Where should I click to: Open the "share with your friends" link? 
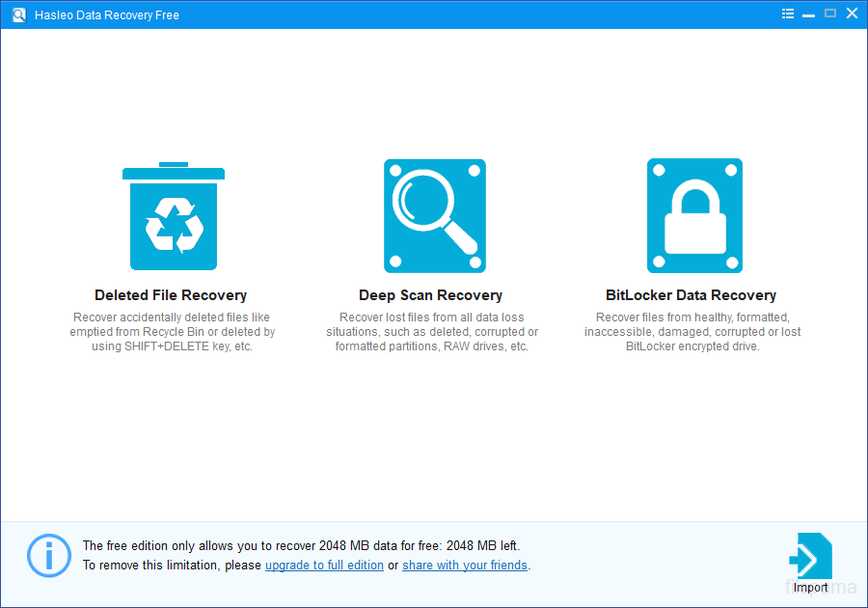click(465, 566)
